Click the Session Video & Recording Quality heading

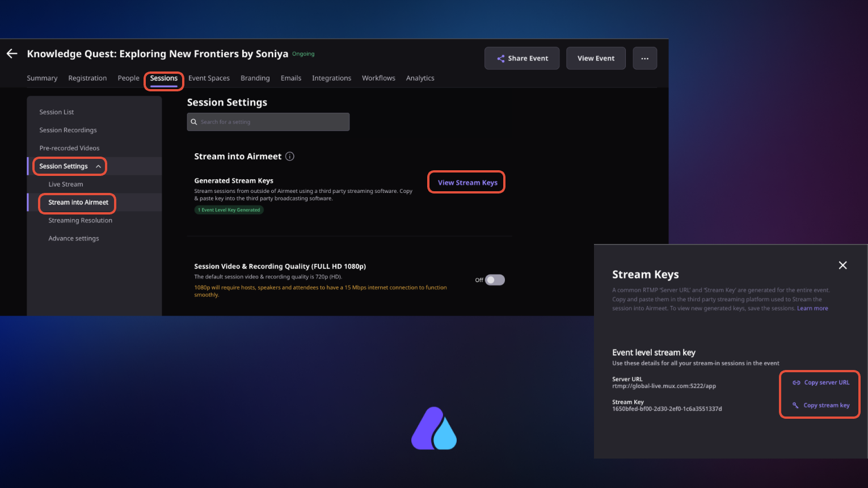point(280,266)
